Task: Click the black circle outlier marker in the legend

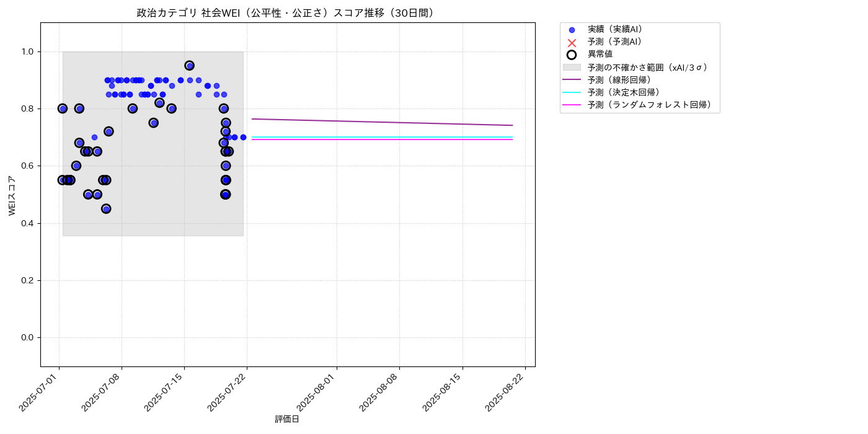Action: tap(572, 55)
